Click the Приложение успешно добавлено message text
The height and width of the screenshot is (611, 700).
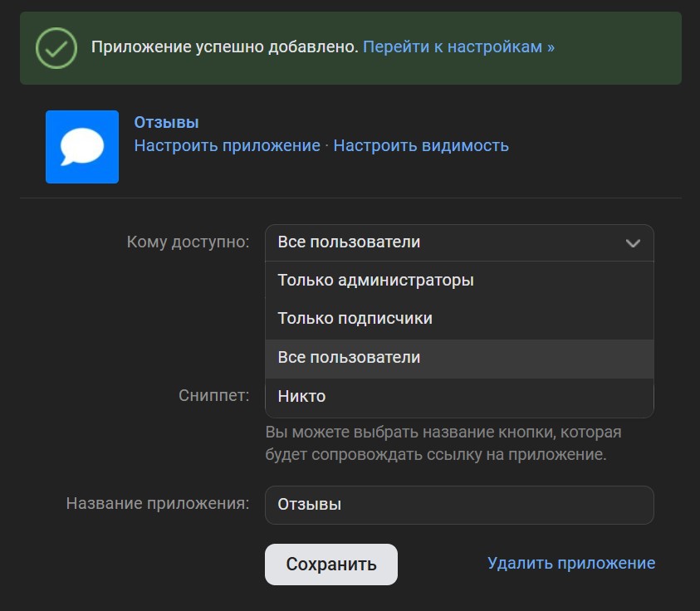tap(224, 46)
